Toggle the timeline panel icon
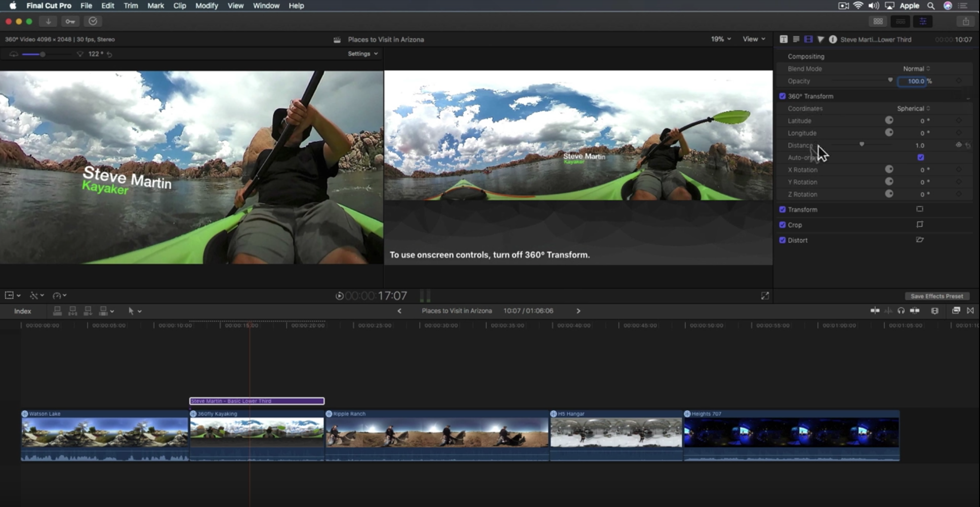The height and width of the screenshot is (507, 980). (x=900, y=21)
